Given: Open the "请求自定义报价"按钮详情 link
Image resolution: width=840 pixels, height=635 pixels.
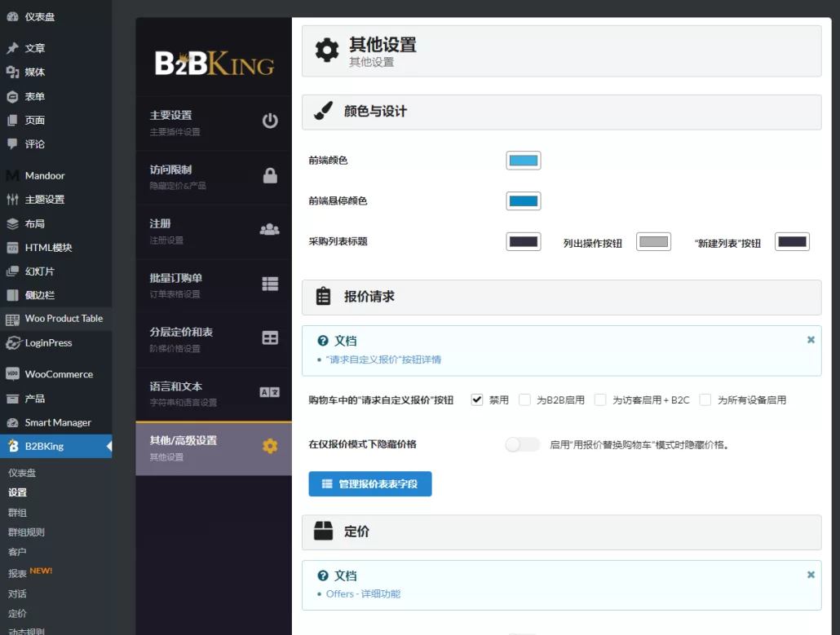Looking at the screenshot, I should pos(383,359).
